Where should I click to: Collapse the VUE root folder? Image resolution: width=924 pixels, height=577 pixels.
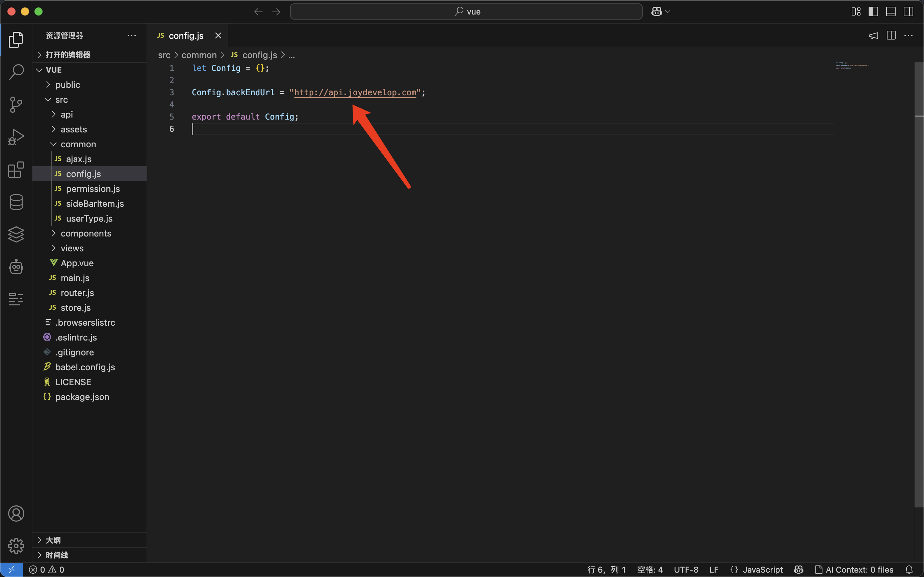tap(89, 70)
